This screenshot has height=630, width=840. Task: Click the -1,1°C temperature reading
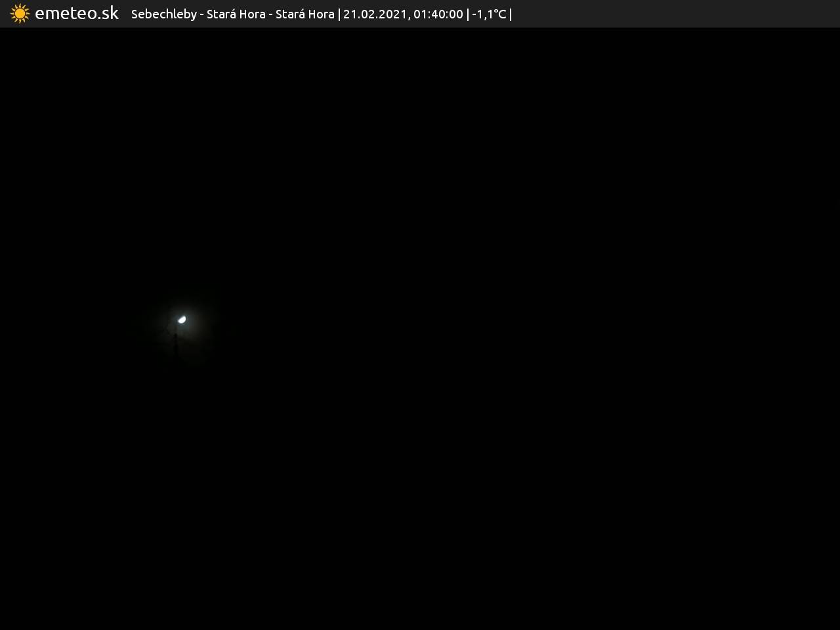tap(489, 14)
